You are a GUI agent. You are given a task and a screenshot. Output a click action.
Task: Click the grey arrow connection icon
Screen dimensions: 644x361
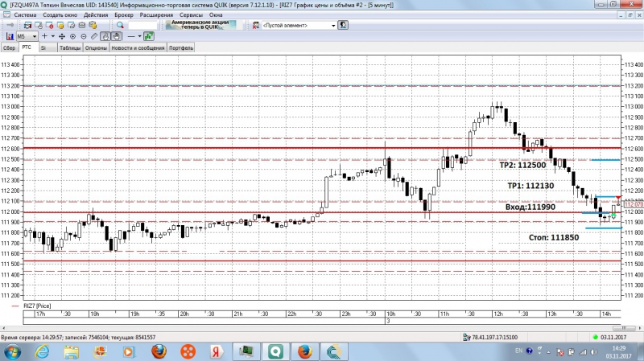[x=10, y=26]
